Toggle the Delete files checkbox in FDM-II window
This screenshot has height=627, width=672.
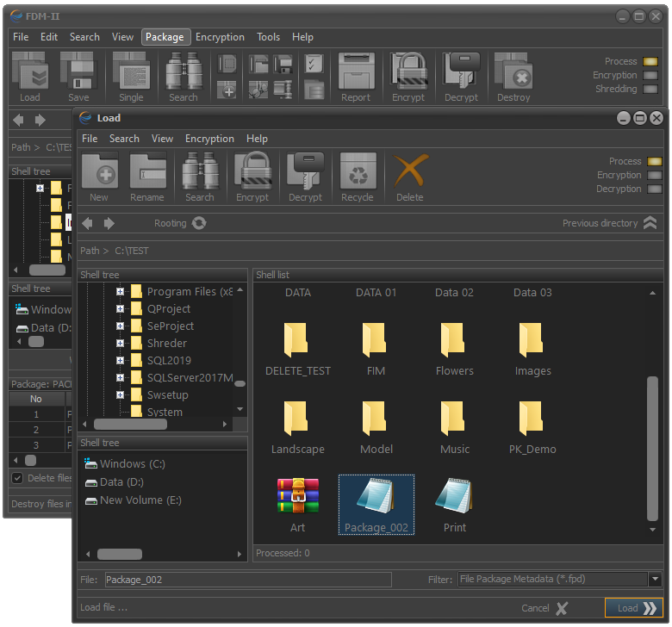[x=17, y=478]
